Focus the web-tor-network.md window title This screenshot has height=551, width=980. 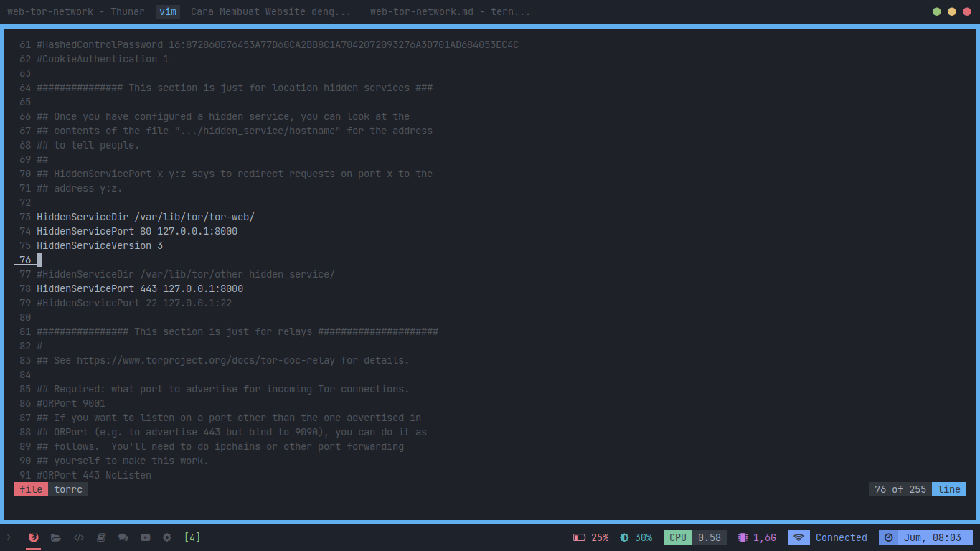click(450, 11)
